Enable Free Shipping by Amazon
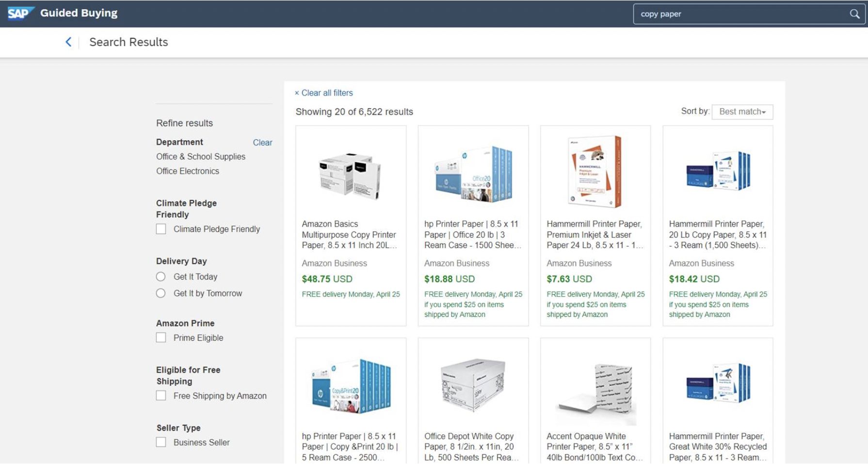 coord(161,396)
